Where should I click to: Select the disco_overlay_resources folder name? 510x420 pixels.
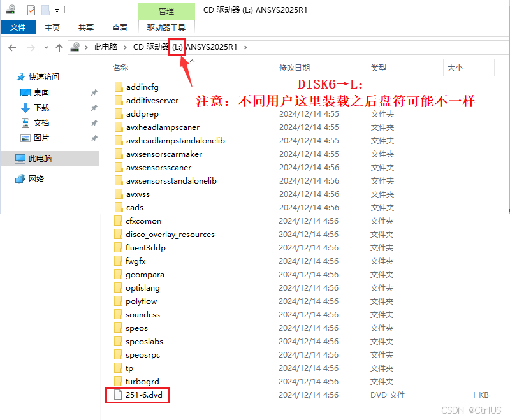coord(170,235)
